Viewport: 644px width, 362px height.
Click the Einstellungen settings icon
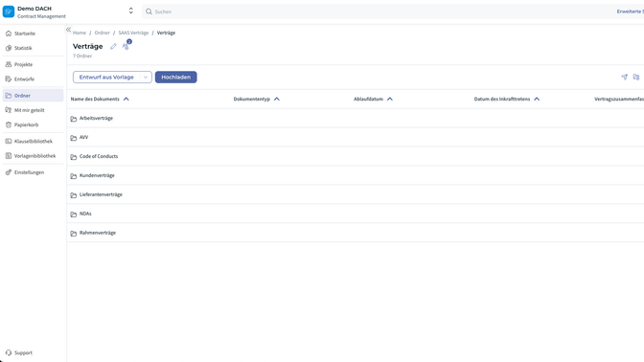[9, 172]
